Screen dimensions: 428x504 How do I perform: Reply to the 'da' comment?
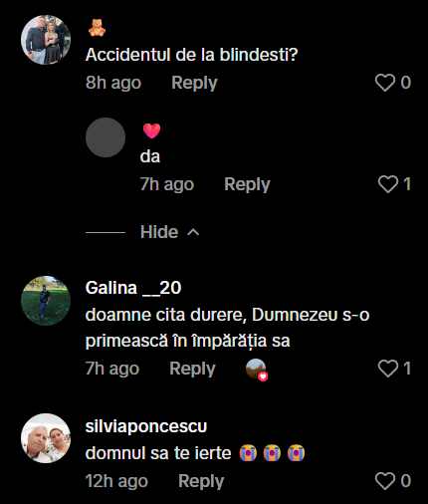pos(247,184)
